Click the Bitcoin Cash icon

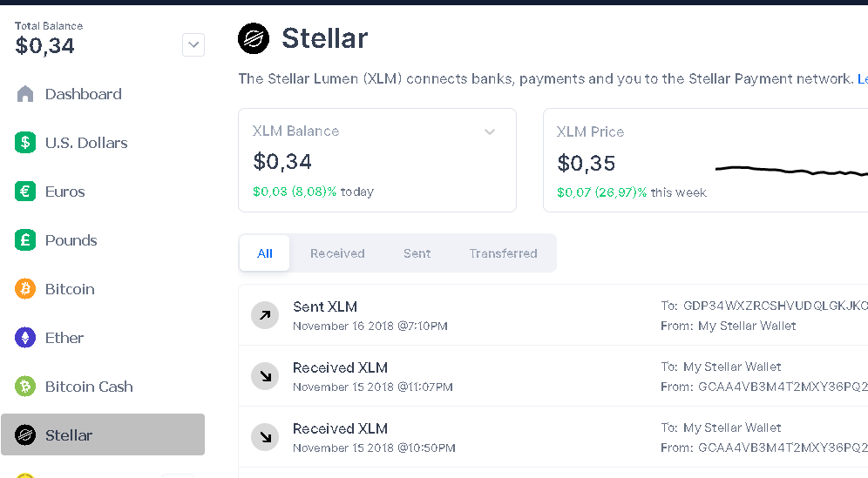click(25, 387)
